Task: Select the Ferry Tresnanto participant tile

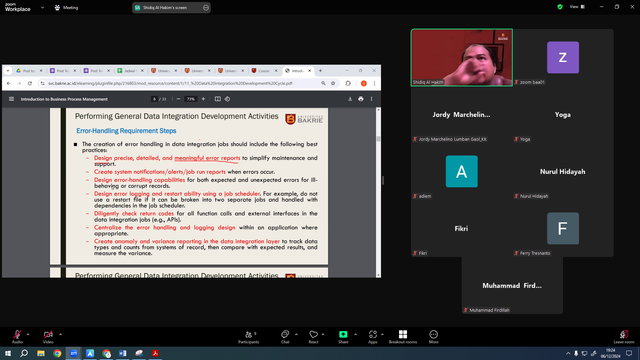Action: (x=563, y=229)
